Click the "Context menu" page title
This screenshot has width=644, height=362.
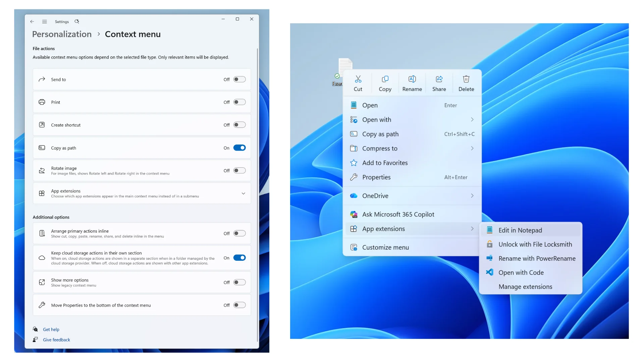point(133,34)
